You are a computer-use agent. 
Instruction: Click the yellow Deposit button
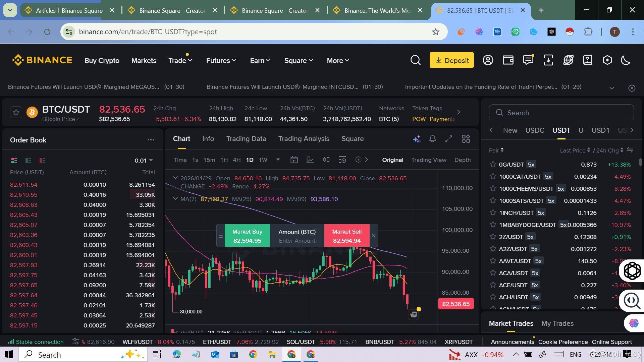[451, 60]
